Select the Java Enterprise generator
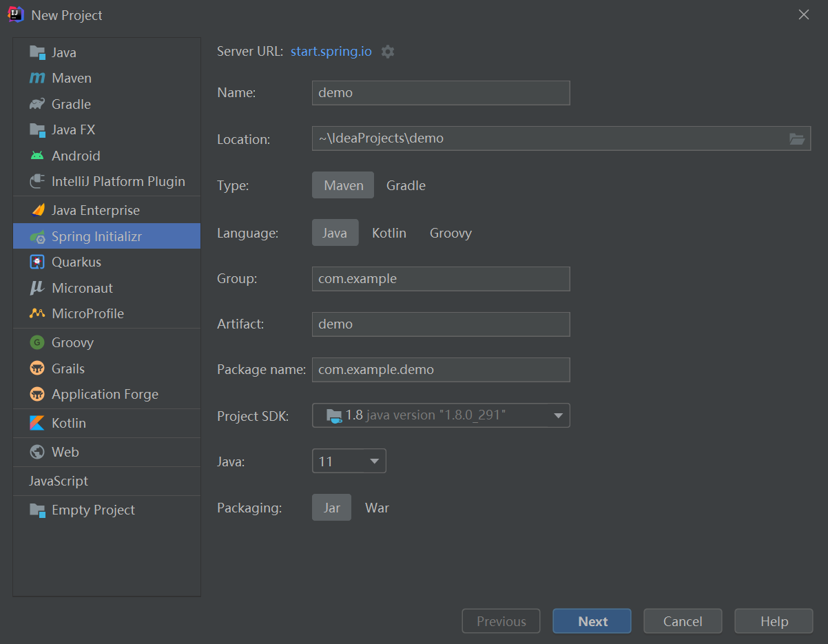 (96, 209)
